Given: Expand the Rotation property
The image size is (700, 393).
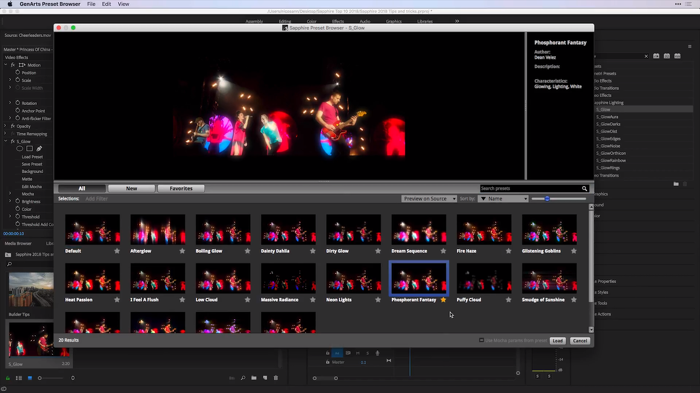Looking at the screenshot, I should click(x=10, y=103).
